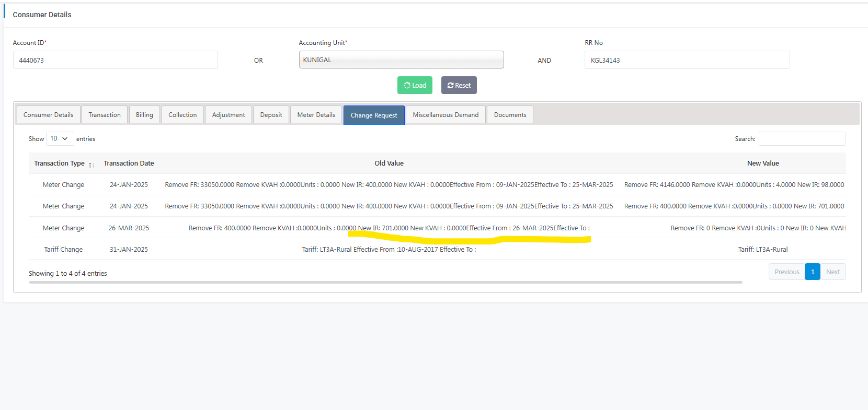Screen dimensions: 868x410
Task: Open the Miscellaneous Demand tab
Action: [446, 115]
